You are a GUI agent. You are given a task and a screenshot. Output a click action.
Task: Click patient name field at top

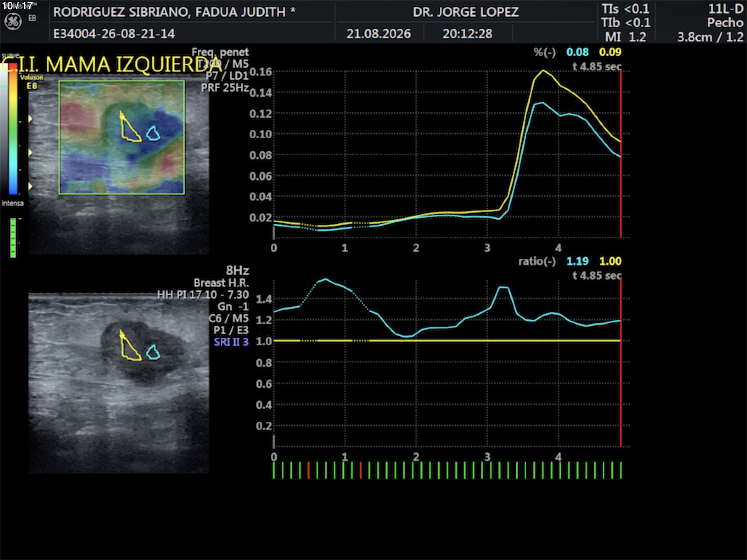(174, 12)
